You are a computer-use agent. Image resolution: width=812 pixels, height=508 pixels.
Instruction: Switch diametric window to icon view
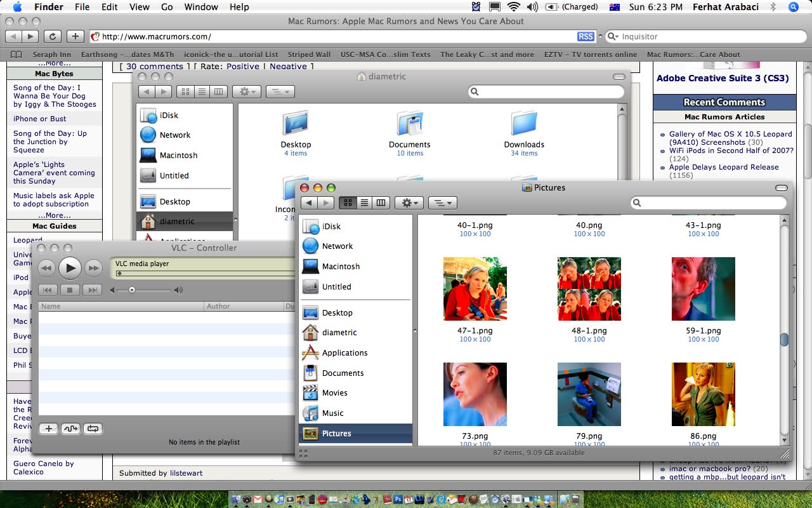[x=185, y=91]
